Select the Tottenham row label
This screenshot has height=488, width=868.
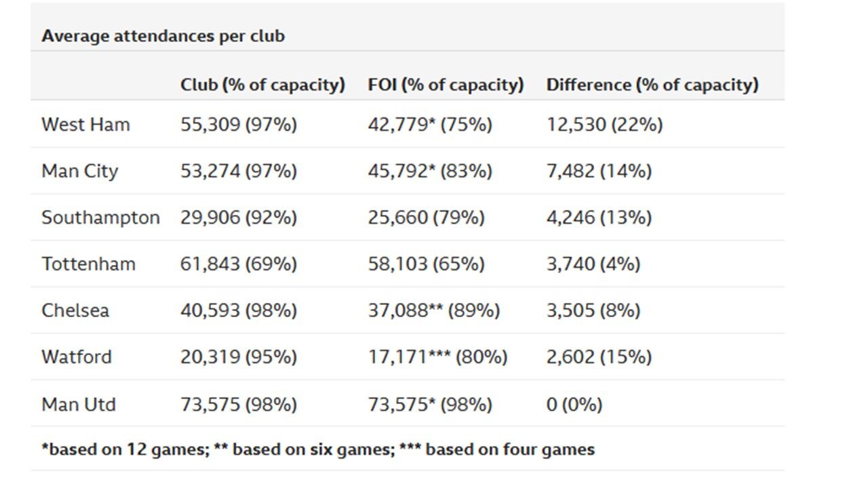click(88, 264)
